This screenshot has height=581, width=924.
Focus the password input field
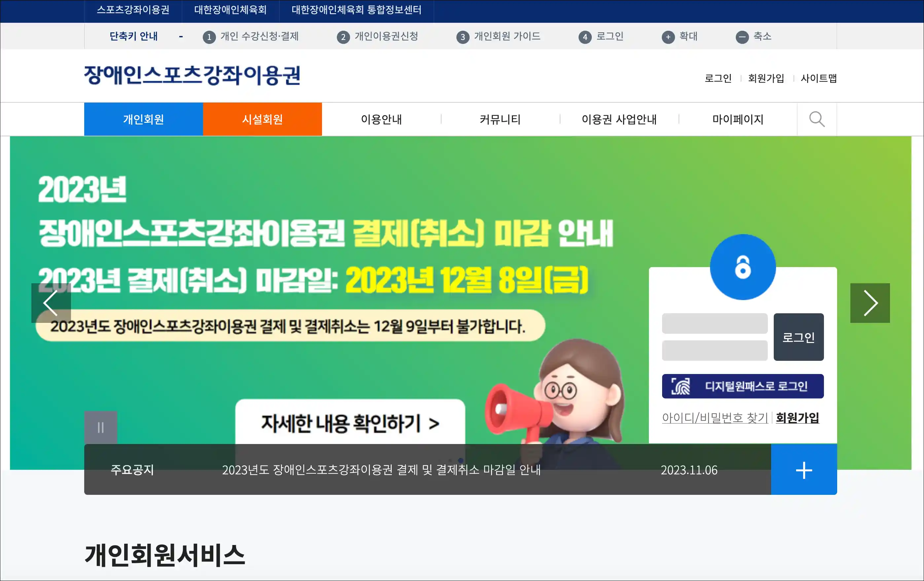(715, 351)
